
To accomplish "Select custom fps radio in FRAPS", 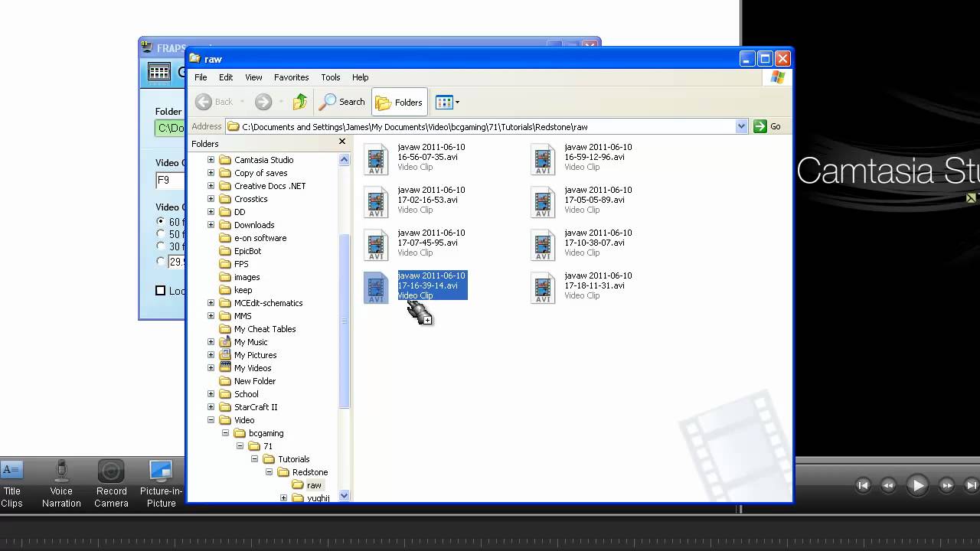I will [160, 261].
